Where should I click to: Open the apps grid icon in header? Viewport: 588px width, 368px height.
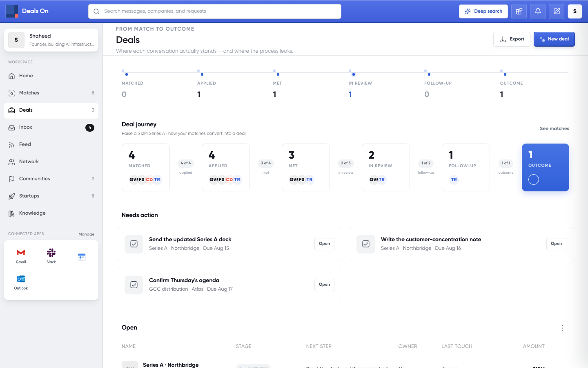pos(519,11)
